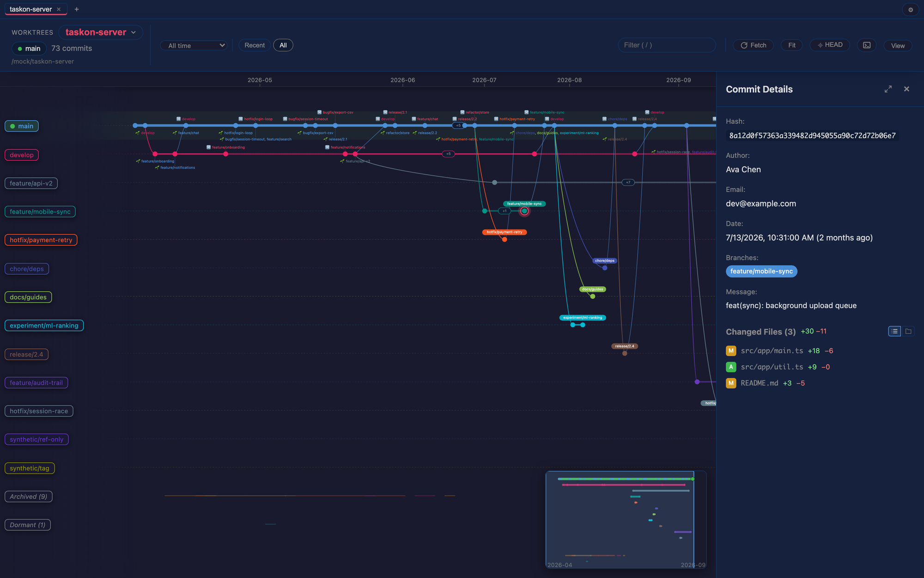
Task: Click the Fit button
Action: coord(791,45)
